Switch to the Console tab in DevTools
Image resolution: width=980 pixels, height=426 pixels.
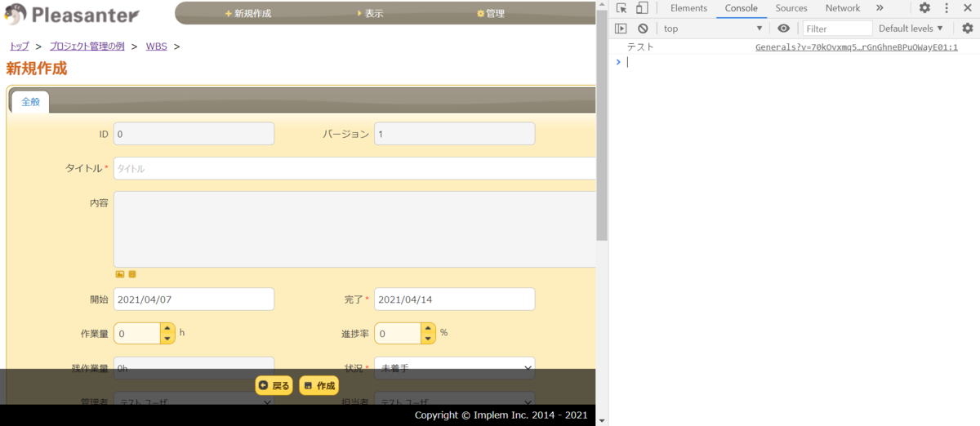(742, 8)
